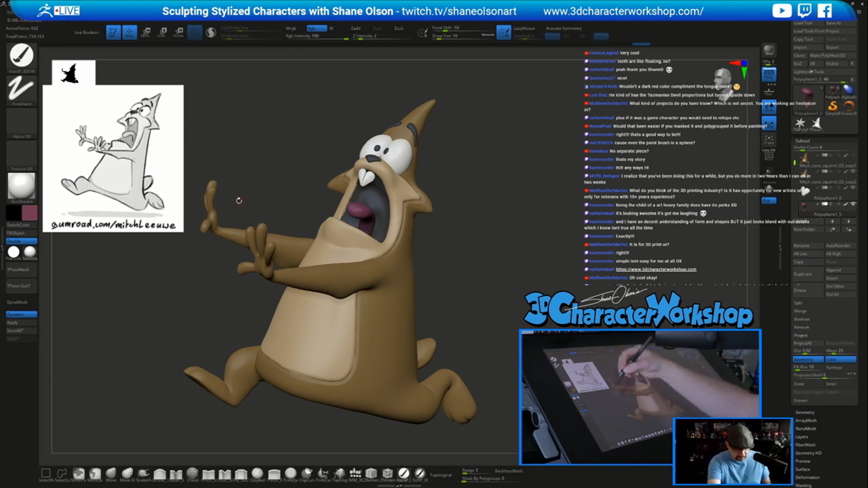This screenshot has height=488, width=868.
Task: Select the TrimDynamic brush
Action: point(290,474)
